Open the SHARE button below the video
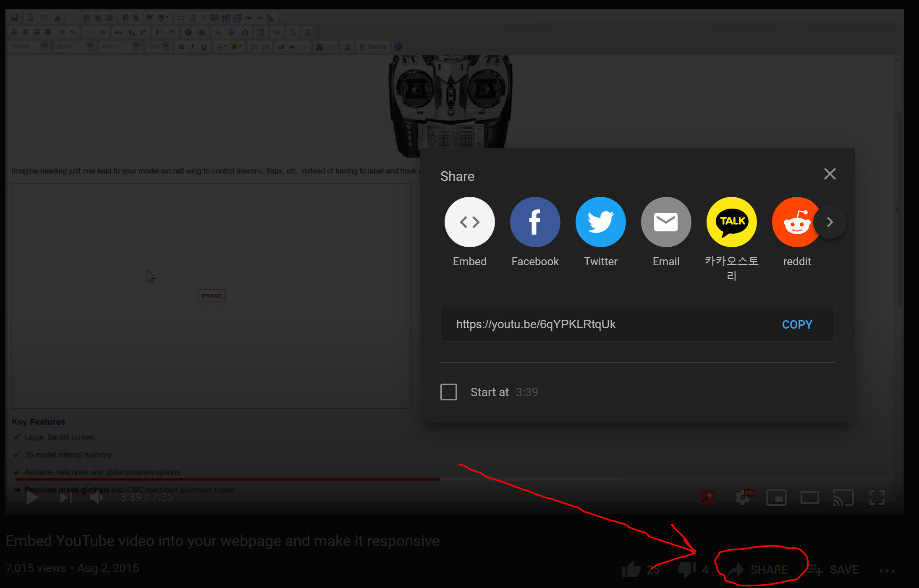919x588 pixels. pos(759,570)
